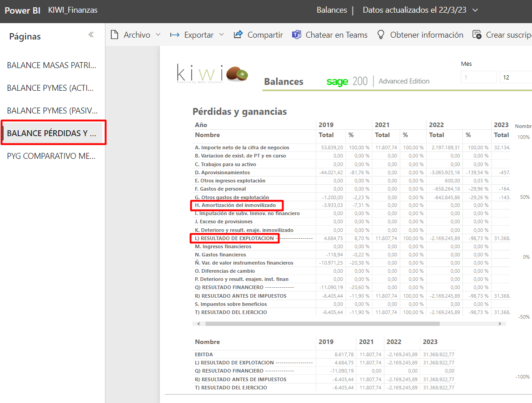Click the 2021 year column header
Image resolution: width=532 pixels, height=403 pixels.
coord(382,125)
